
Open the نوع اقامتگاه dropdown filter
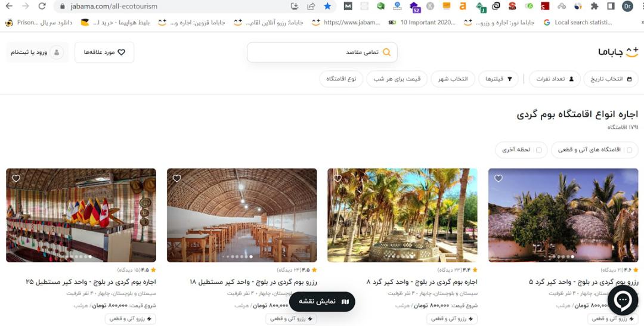[341, 79]
